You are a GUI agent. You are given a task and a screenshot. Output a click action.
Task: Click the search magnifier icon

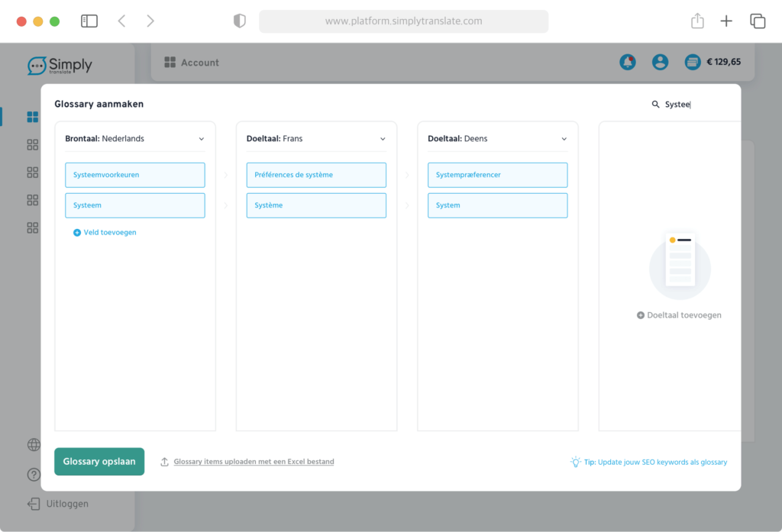point(655,105)
